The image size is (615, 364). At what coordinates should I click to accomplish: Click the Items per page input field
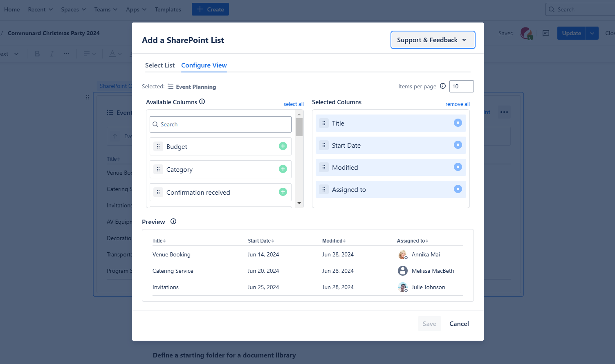tap(461, 86)
